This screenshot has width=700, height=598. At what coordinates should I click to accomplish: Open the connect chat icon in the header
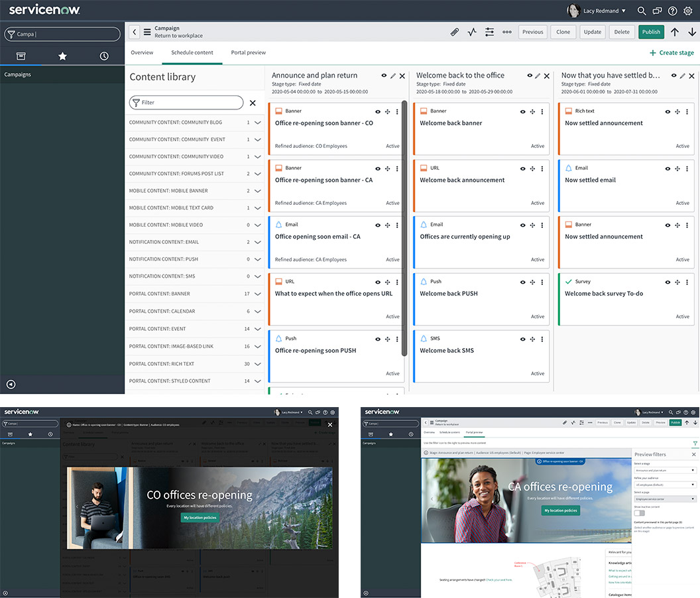pos(656,11)
